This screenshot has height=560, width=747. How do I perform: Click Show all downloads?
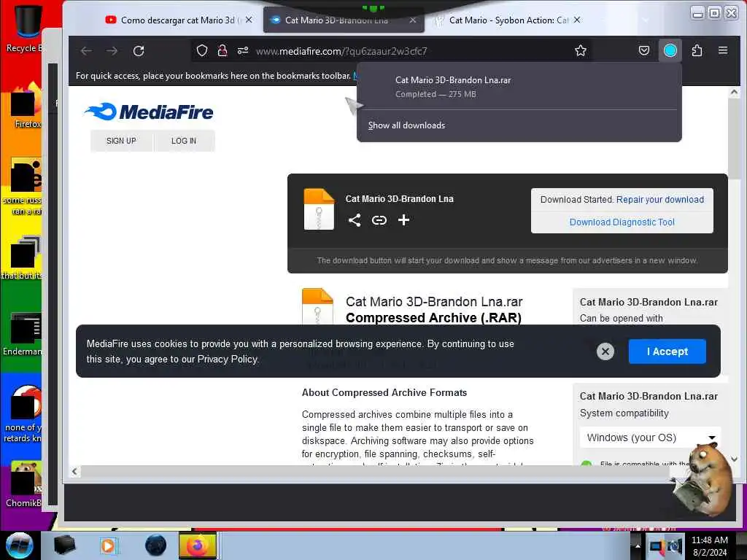click(406, 125)
